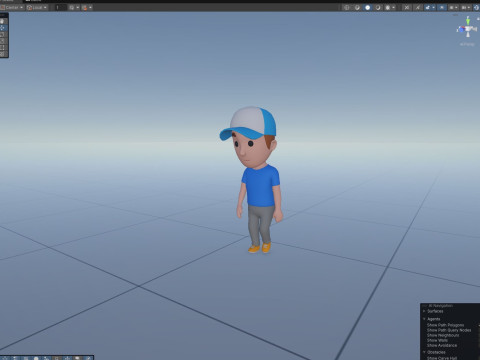
Task: Click the AI Navigation overlay header
Action: click(x=450, y=306)
